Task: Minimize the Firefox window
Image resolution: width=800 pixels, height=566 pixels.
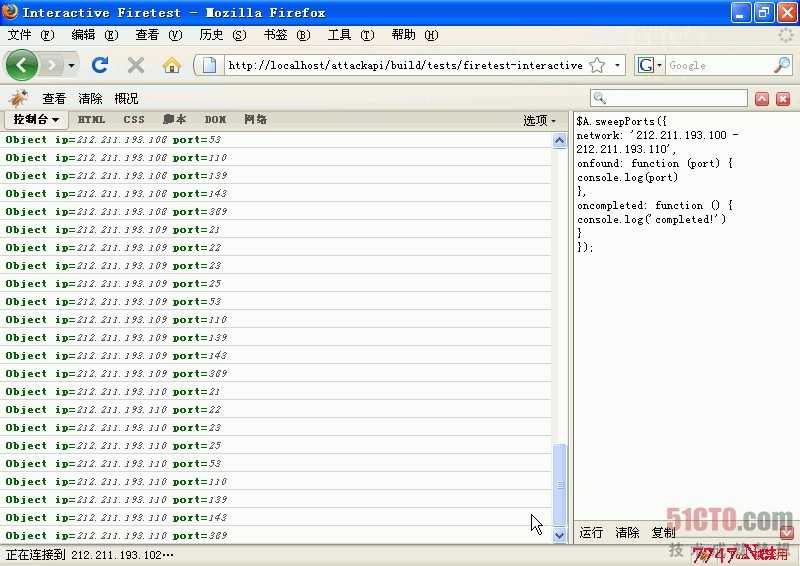Action: (x=740, y=12)
